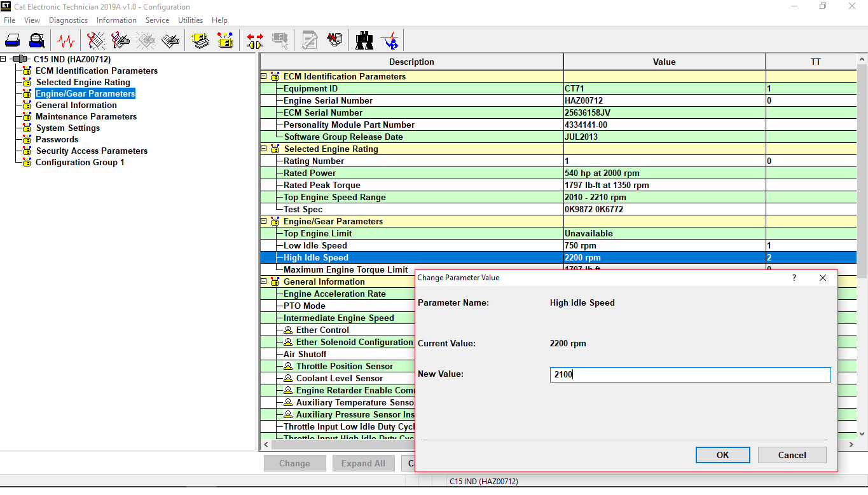Click the table's scroll down arrow
This screenshot has width=868, height=495.
(862, 434)
